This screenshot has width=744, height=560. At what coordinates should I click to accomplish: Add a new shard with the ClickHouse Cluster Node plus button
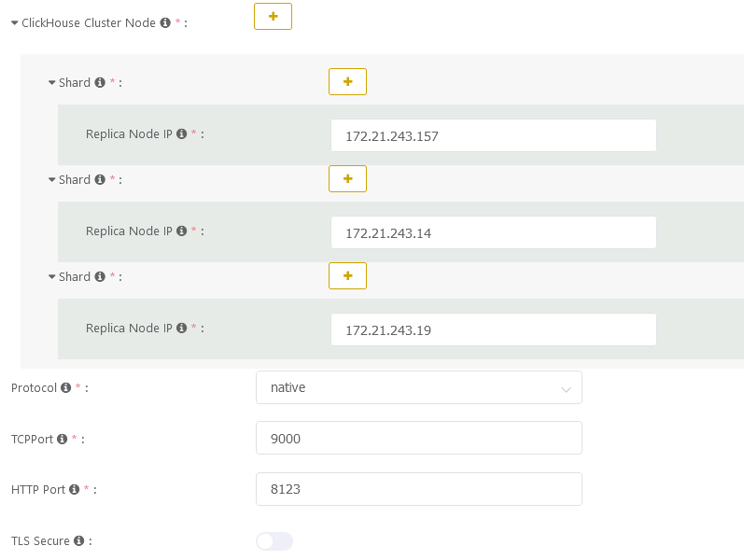[273, 16]
